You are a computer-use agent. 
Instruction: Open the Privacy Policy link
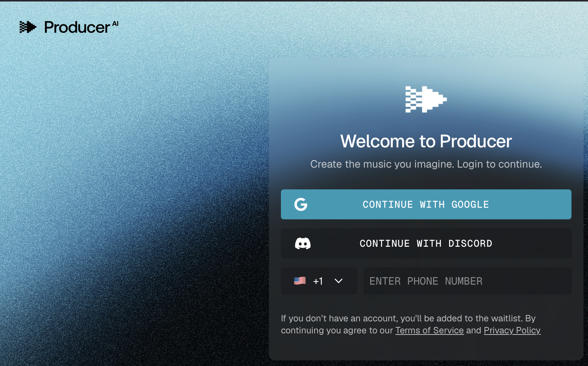pyautogui.click(x=512, y=330)
